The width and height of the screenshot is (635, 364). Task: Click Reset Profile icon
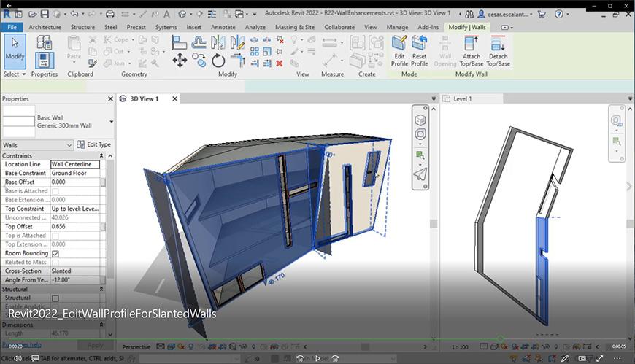pos(419,51)
